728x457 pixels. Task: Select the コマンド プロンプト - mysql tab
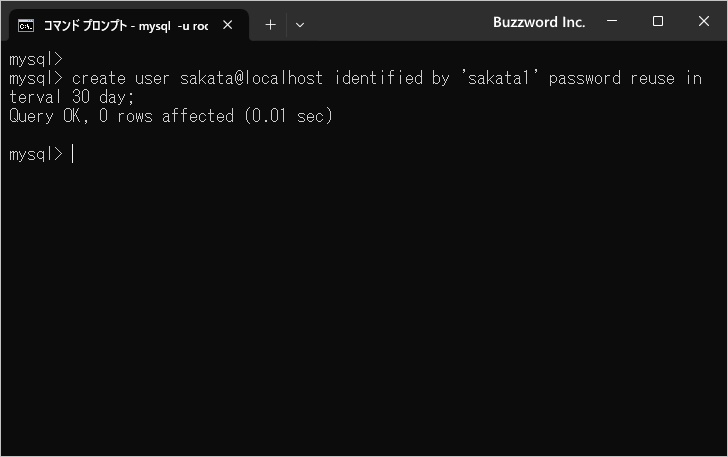point(125,25)
